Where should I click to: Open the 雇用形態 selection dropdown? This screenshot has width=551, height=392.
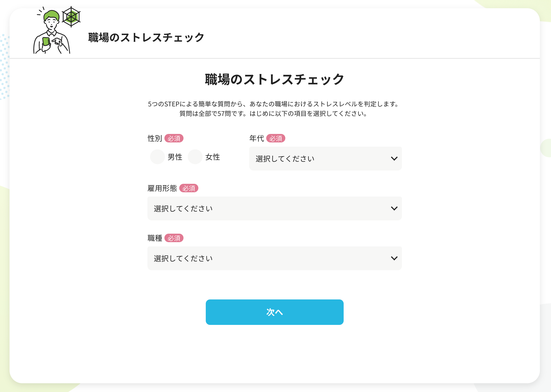click(x=274, y=208)
